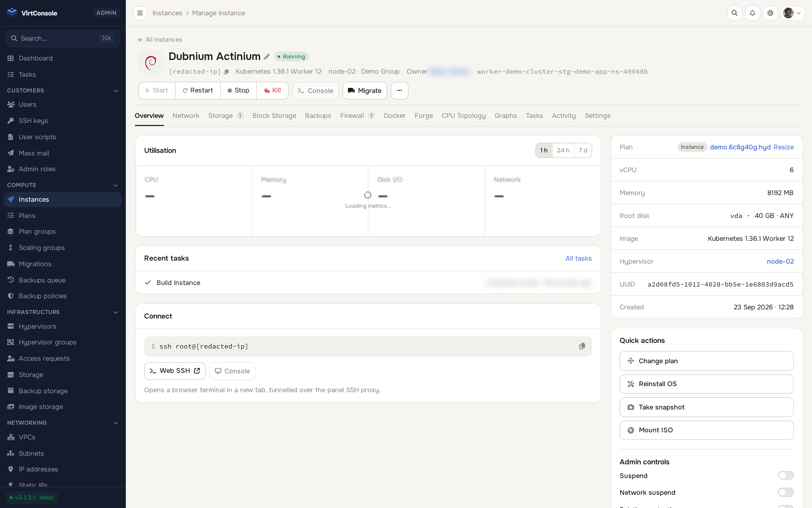The height and width of the screenshot is (508, 812).
Task: Copy the ssh root command
Action: click(x=582, y=346)
